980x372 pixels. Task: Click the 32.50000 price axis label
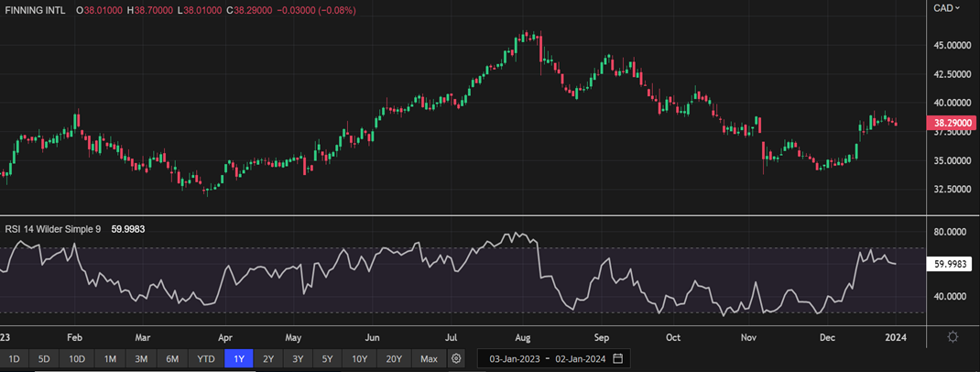pyautogui.click(x=952, y=189)
